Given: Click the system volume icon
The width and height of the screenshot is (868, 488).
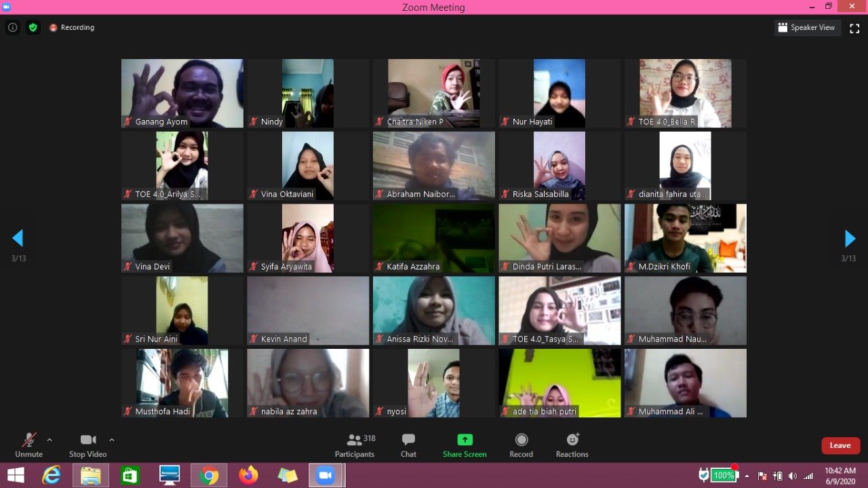Looking at the screenshot, I should [x=792, y=476].
